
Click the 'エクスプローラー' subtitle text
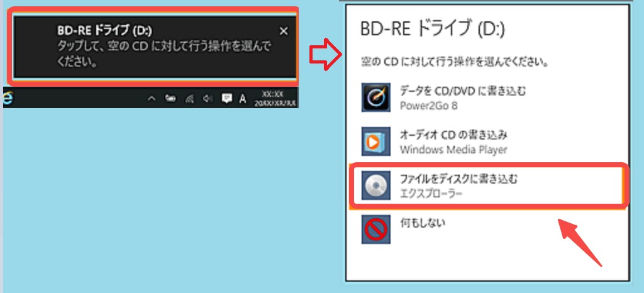[x=431, y=194]
